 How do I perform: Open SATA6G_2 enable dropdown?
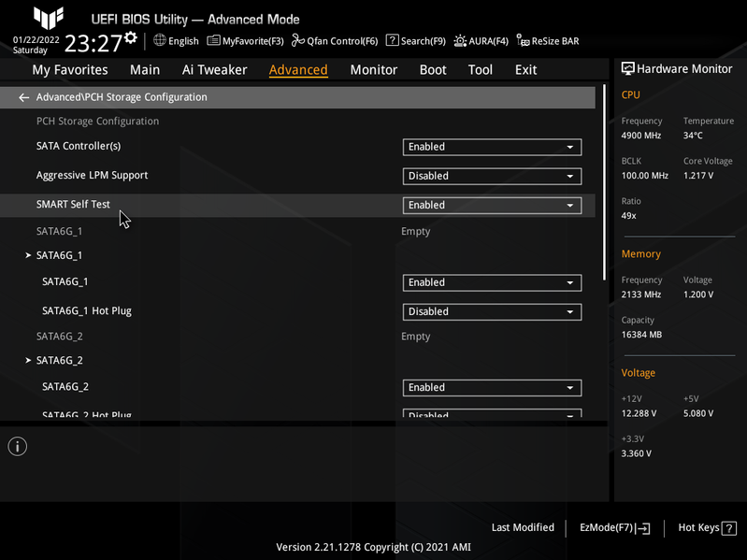point(492,388)
